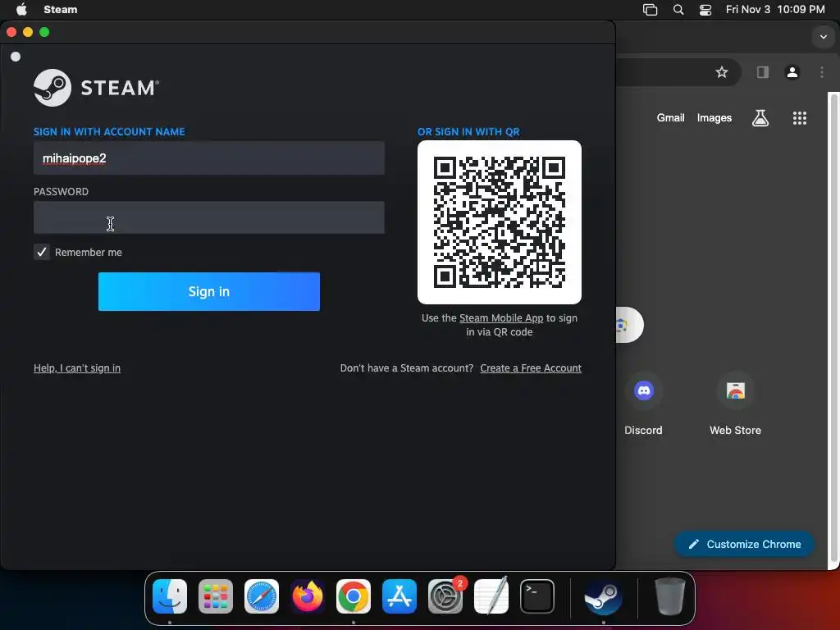Open Images link in Chrome

point(714,118)
